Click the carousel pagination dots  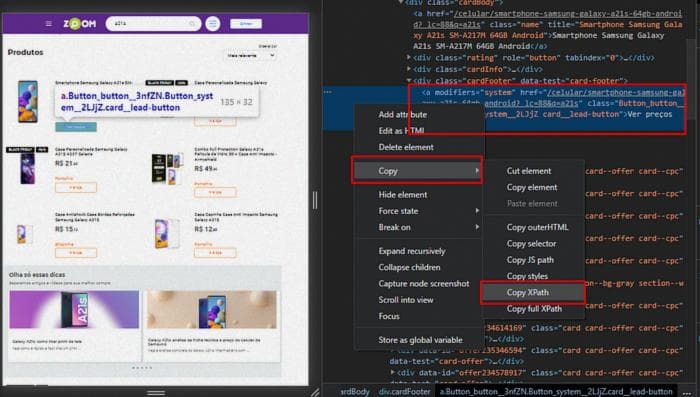point(142,368)
